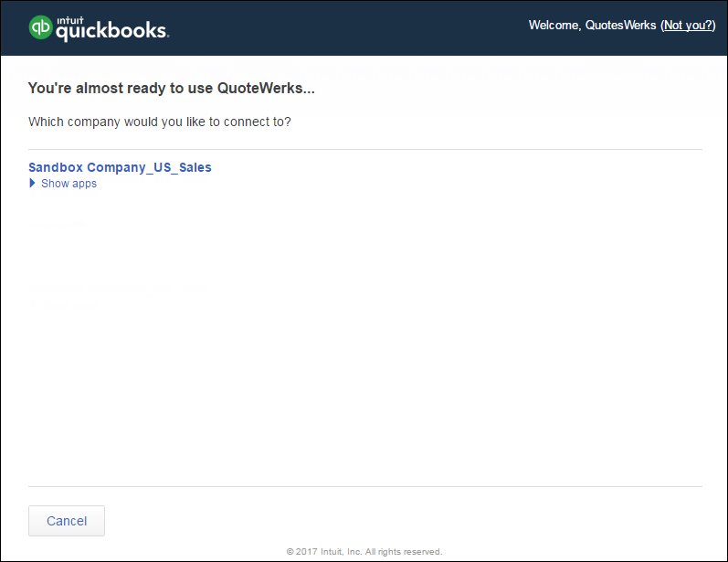Click the green QuickBooks qb logo icon
Image resolution: width=728 pixels, height=562 pixels.
click(x=41, y=28)
